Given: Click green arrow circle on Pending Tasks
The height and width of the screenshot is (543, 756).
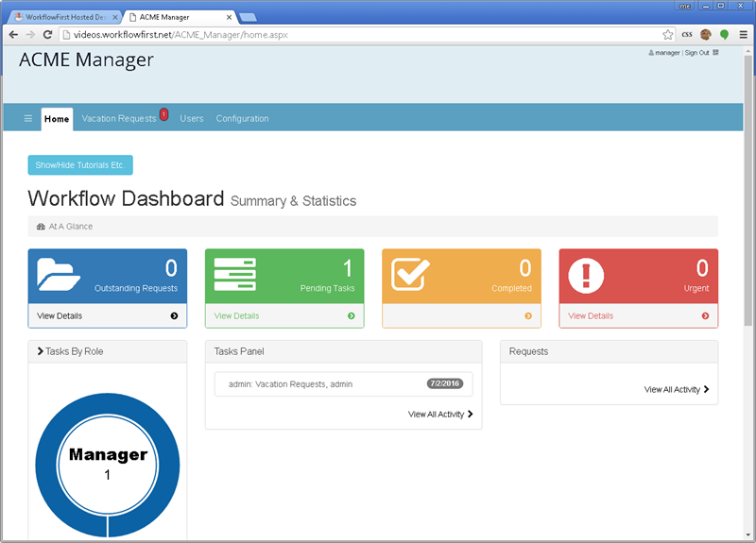Looking at the screenshot, I should (351, 316).
